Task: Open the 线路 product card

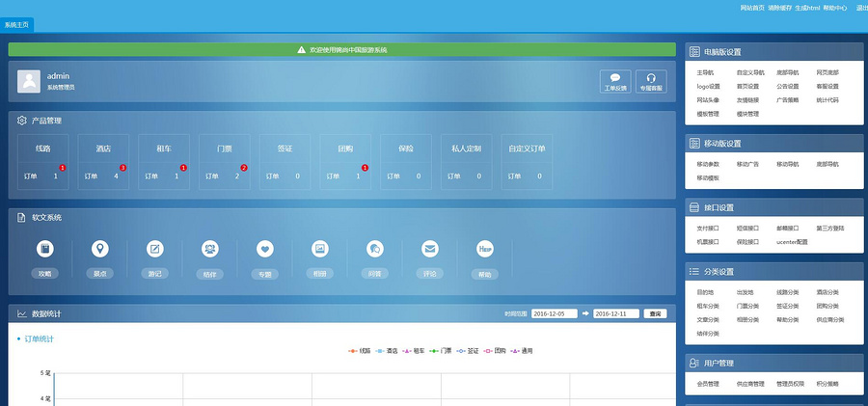Action: pyautogui.click(x=43, y=162)
